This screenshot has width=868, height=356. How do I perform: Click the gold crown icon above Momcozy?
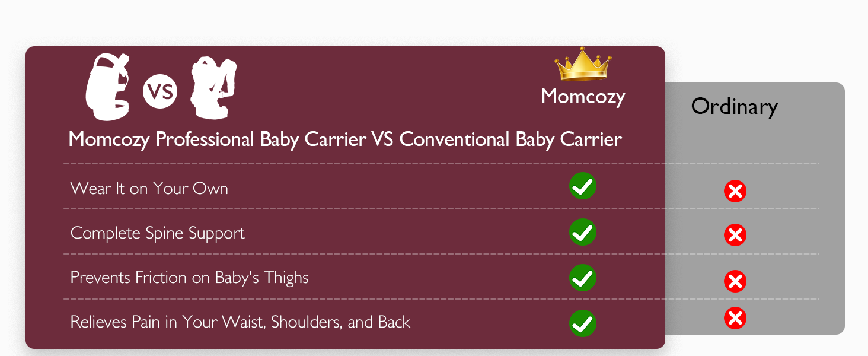click(583, 65)
